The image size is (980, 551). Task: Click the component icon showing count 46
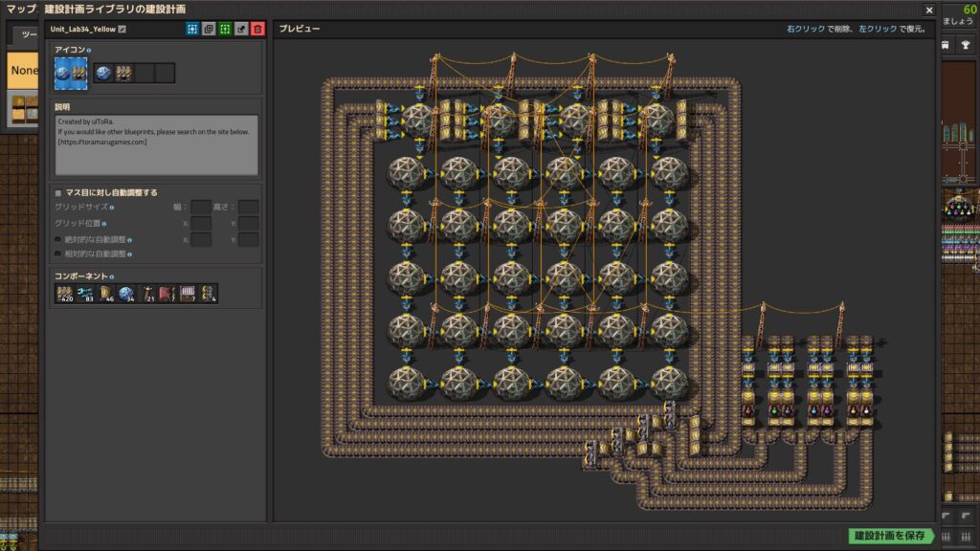(x=106, y=294)
